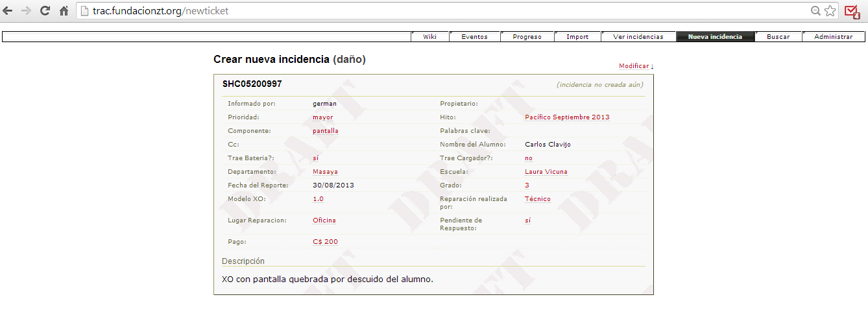This screenshot has width=868, height=321.
Task: Open the zoom magnifier icon in address bar
Action: pos(815,11)
